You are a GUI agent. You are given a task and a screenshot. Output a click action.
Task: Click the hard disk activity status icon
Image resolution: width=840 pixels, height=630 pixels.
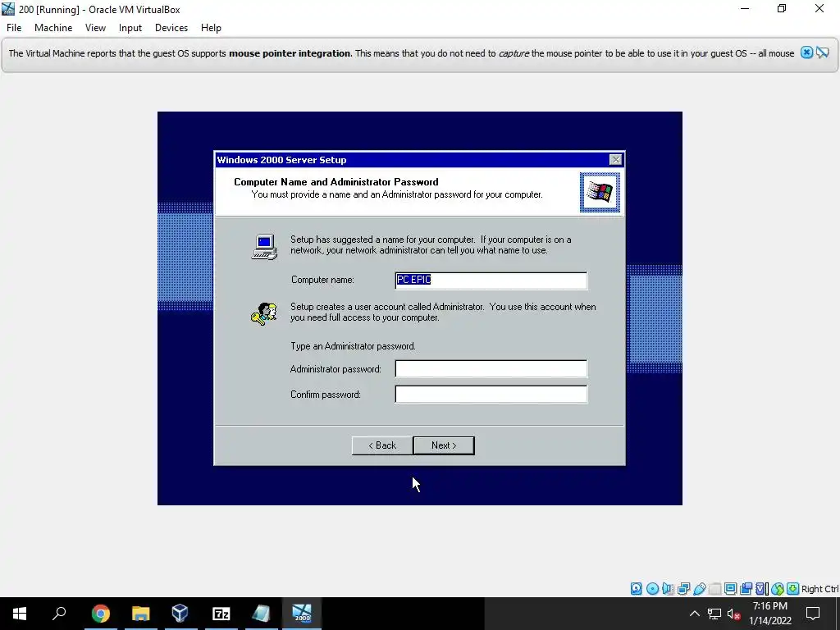[636, 589]
